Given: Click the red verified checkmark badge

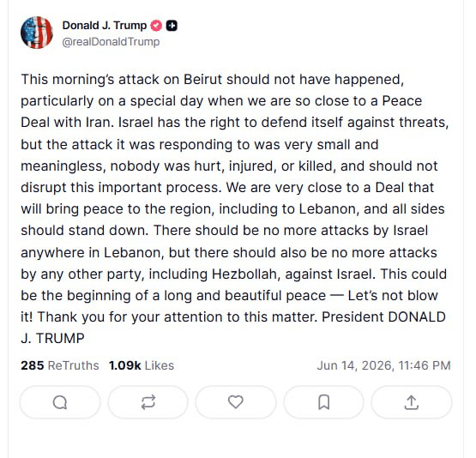Looking at the screenshot, I should tap(156, 26).
